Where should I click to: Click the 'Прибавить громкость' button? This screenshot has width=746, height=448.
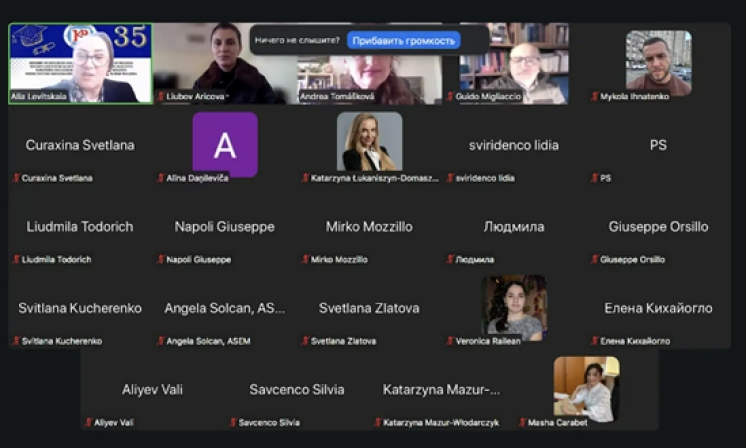[404, 41]
